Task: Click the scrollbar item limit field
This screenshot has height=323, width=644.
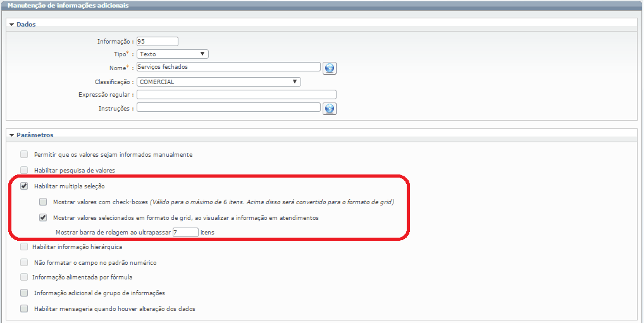Action: (185, 233)
